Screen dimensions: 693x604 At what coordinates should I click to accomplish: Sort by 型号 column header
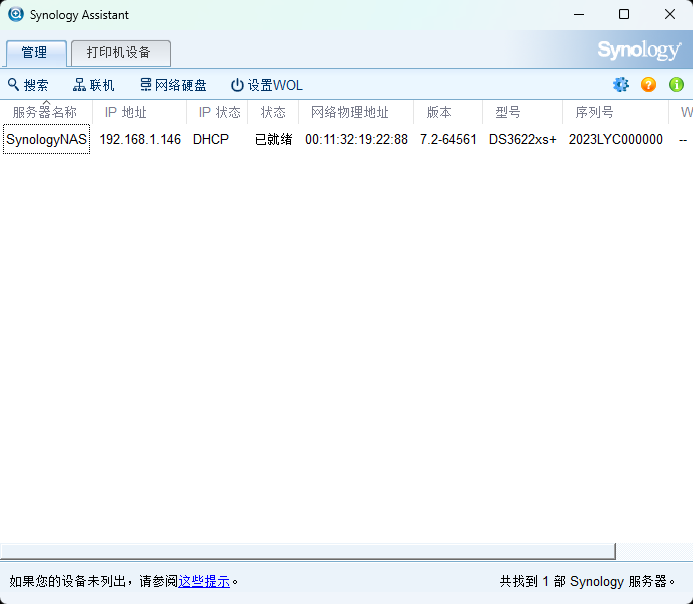coord(508,112)
